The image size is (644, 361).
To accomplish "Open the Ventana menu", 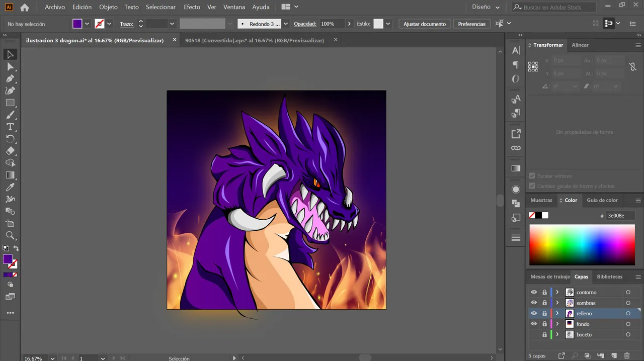I will (x=234, y=7).
